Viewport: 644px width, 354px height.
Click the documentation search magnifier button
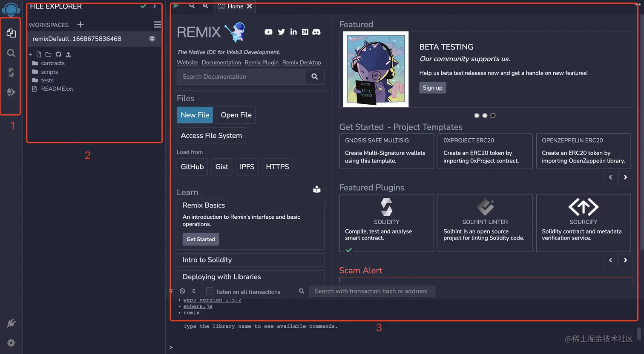click(x=315, y=77)
